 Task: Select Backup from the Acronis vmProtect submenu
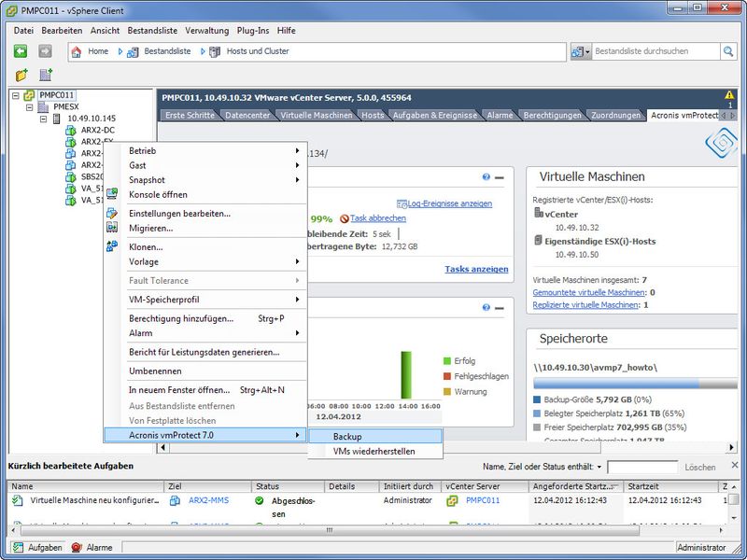click(351, 435)
